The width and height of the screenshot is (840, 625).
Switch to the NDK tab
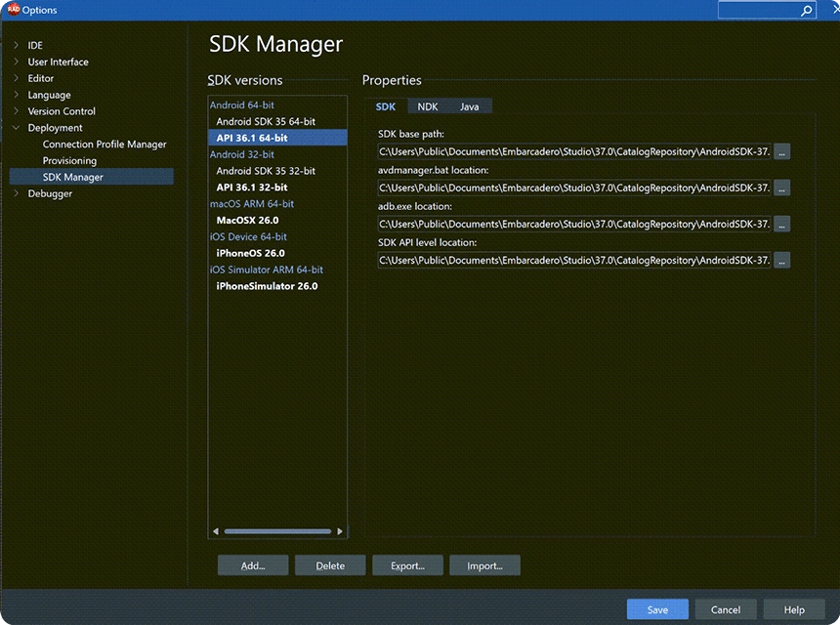(x=427, y=106)
